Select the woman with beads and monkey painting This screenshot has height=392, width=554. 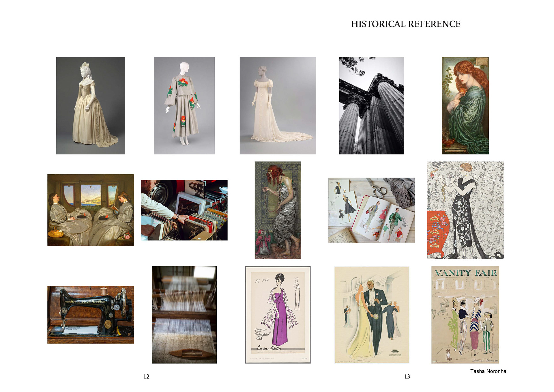278,210
